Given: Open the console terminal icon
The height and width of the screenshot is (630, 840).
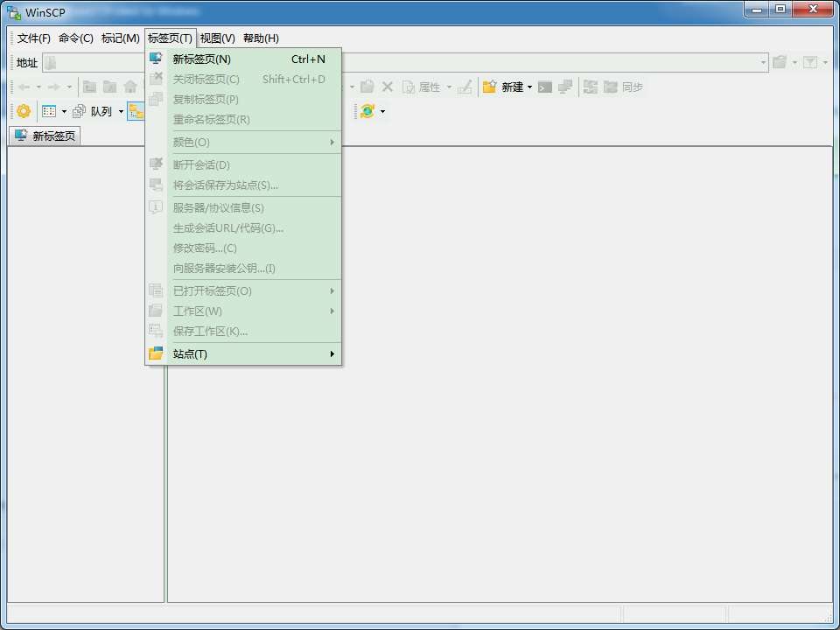Looking at the screenshot, I should click(x=545, y=87).
